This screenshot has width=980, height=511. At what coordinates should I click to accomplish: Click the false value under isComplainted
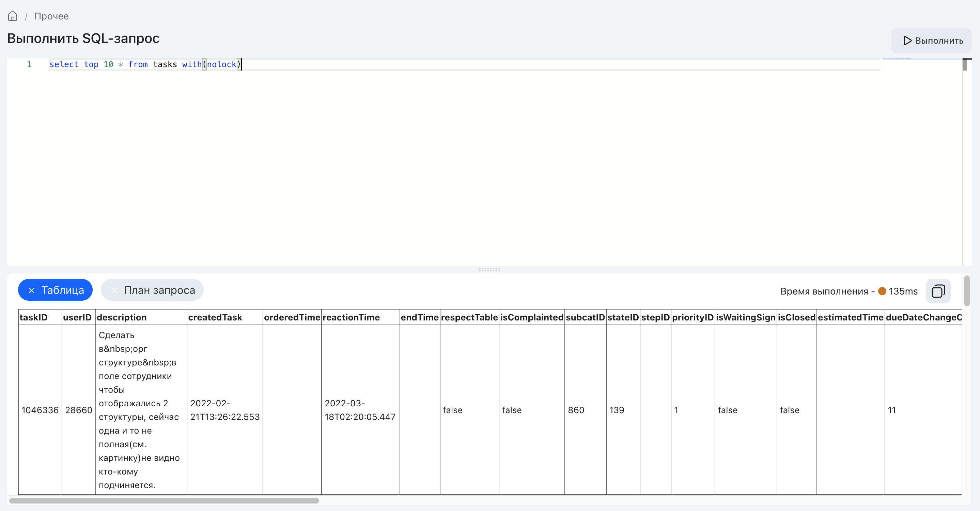[x=512, y=410]
